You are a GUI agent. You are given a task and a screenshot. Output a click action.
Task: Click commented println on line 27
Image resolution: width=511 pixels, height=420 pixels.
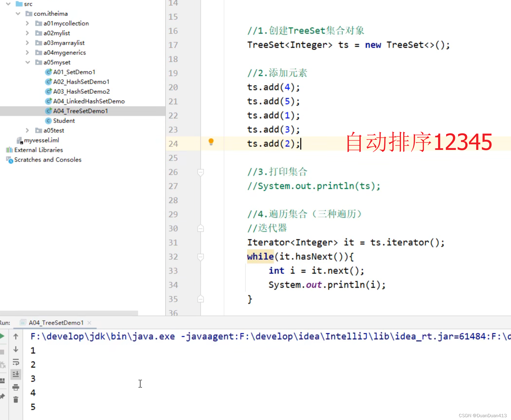pyautogui.click(x=314, y=186)
